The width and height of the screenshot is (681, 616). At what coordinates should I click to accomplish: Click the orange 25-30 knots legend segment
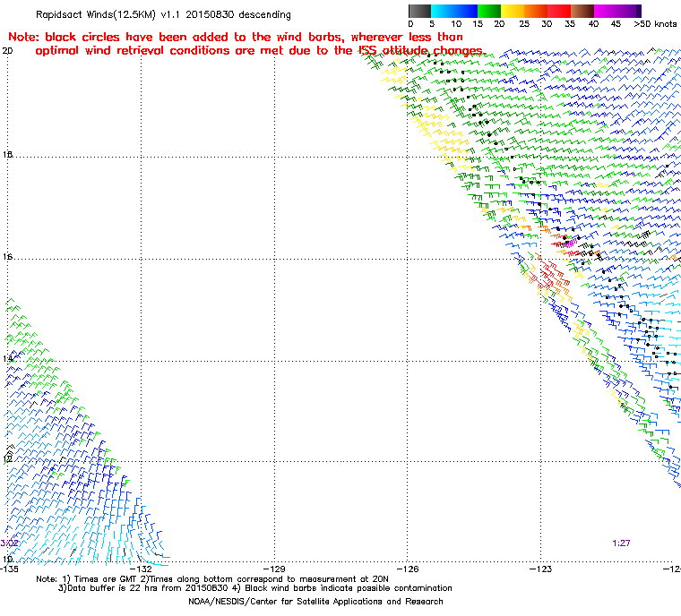click(536, 11)
